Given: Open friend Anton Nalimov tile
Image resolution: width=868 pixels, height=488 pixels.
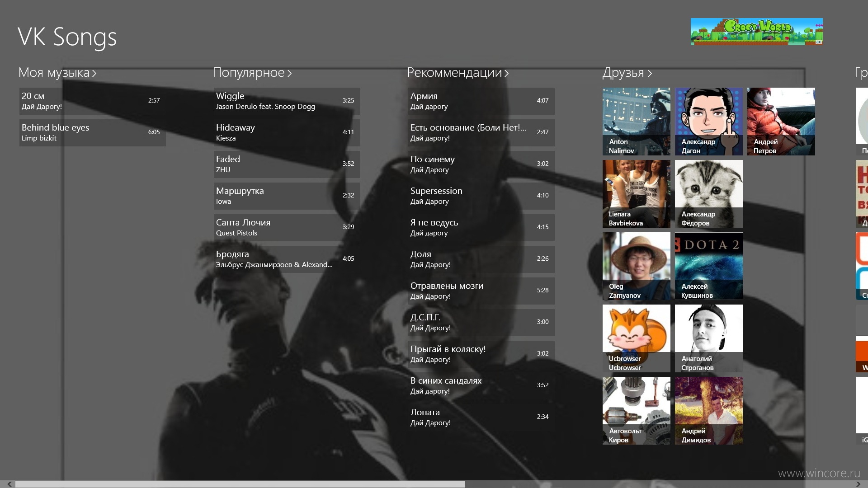Looking at the screenshot, I should point(636,122).
